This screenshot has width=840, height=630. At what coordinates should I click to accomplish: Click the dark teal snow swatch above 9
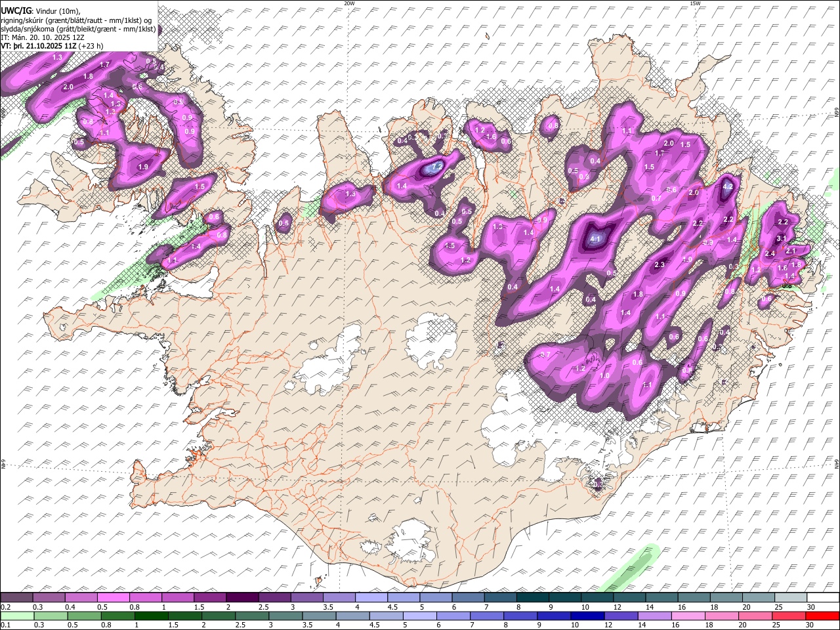532,597
